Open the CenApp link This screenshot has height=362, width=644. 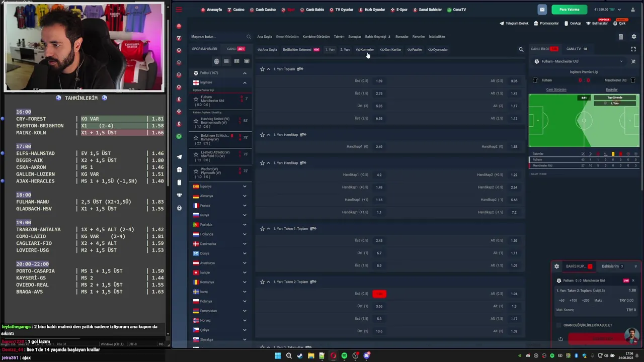click(x=573, y=23)
